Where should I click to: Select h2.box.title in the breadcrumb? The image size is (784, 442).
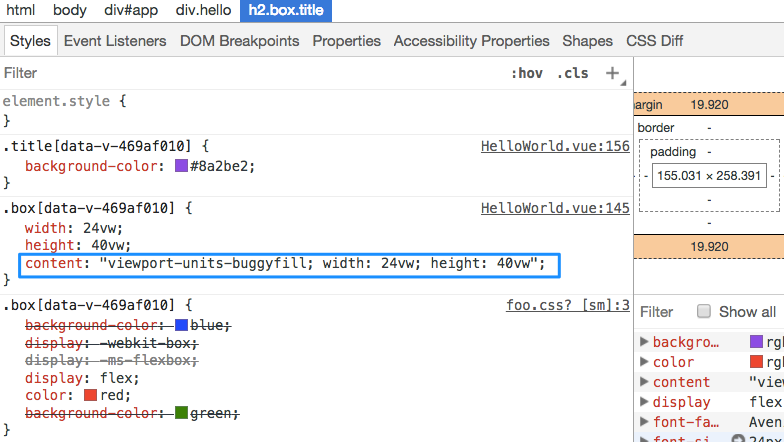286,10
